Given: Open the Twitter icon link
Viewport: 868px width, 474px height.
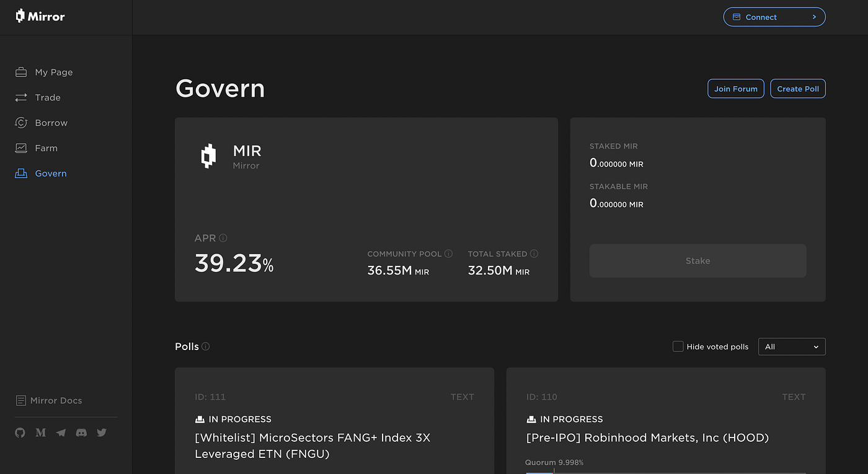Looking at the screenshot, I should [x=102, y=432].
